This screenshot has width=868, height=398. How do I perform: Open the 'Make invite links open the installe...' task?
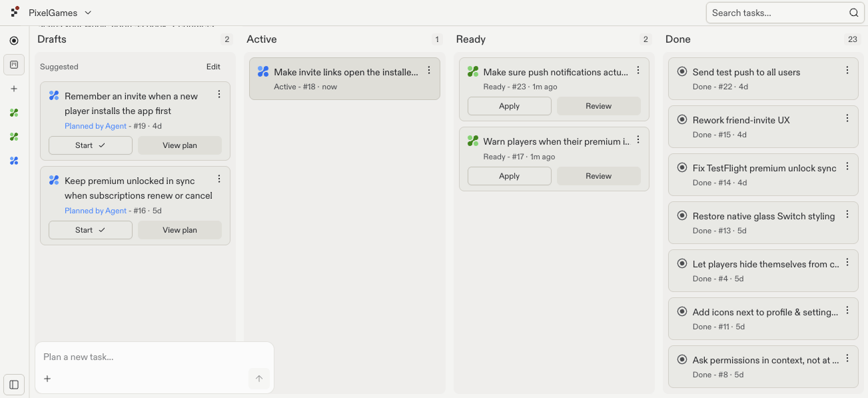346,72
